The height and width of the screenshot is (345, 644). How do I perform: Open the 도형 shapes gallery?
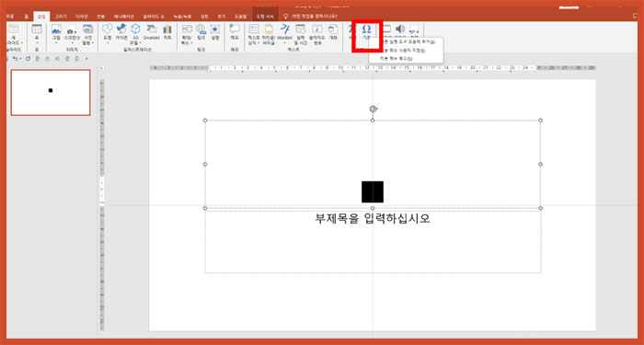tap(108, 29)
